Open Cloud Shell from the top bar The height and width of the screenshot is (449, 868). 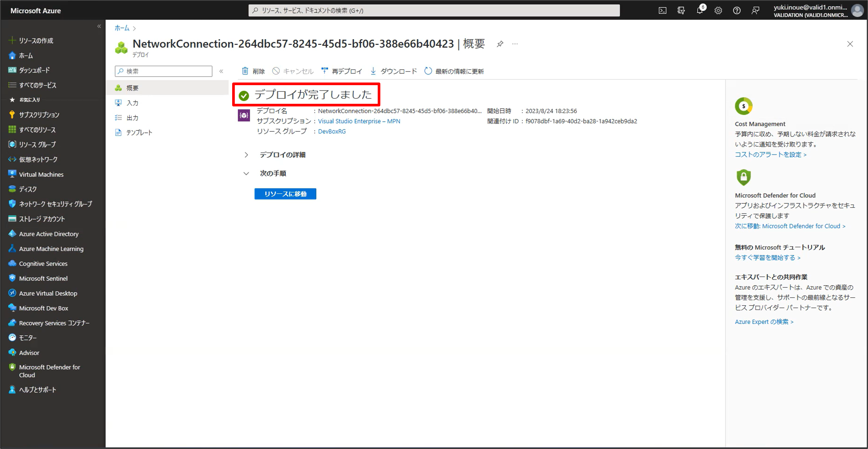coord(662,10)
